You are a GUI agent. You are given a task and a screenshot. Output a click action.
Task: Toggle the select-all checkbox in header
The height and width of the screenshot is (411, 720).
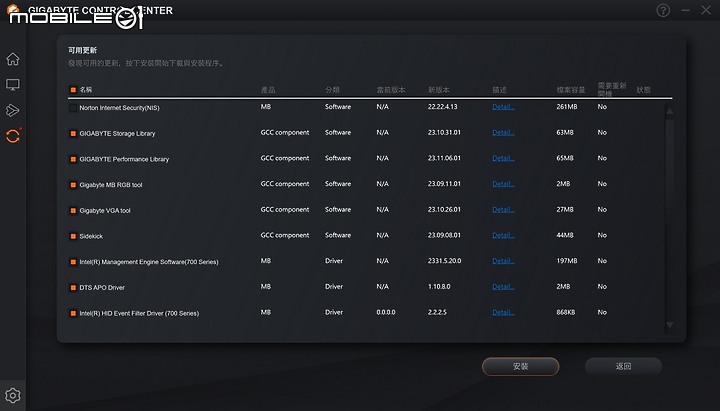pyautogui.click(x=73, y=90)
